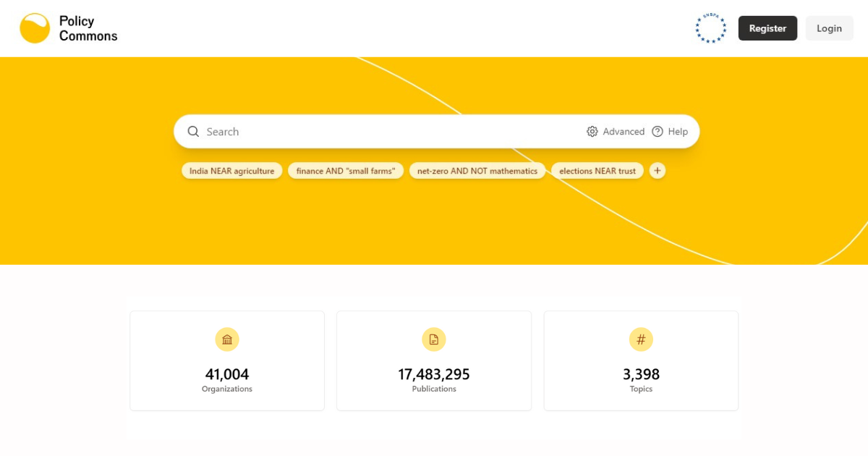Viewport: 868px width, 456px height.
Task: Click the Advanced gear icon
Action: (x=592, y=132)
